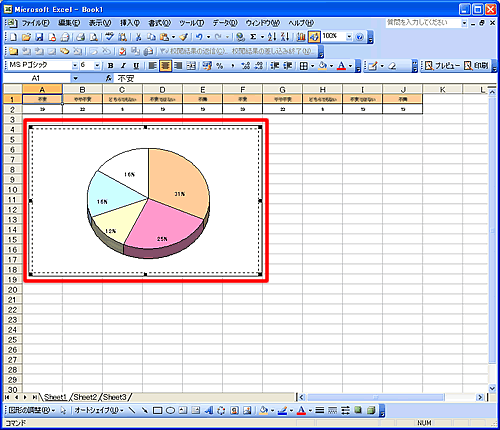Open the zoom percentage dropdown
Screen dimensions: 500x430
pos(349,37)
